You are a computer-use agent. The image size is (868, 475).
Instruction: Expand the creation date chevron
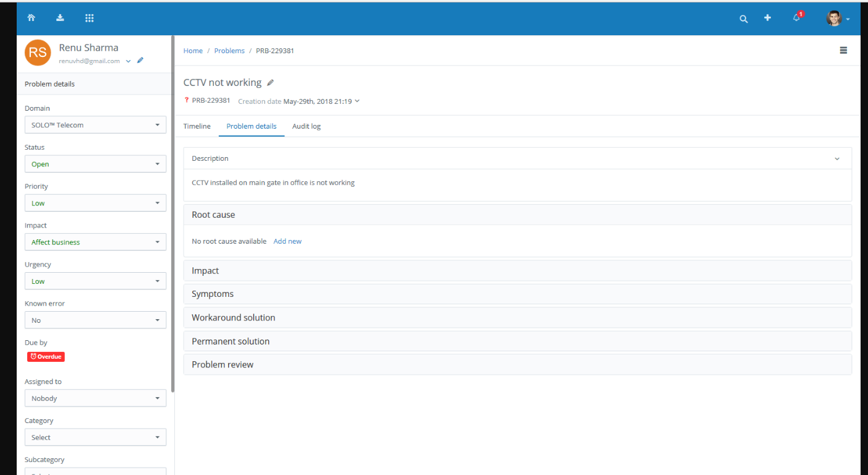[357, 101]
